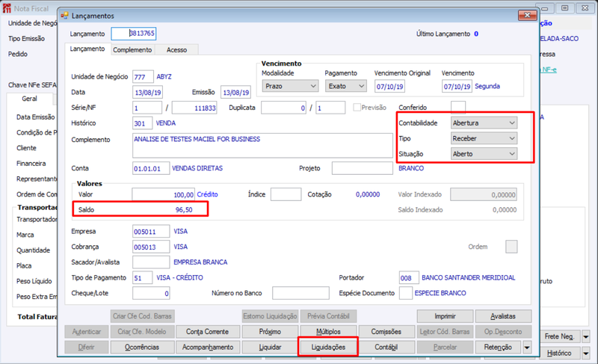598x364 pixels.
Task: Click the Cheque/Lote field
Action: [151, 293]
